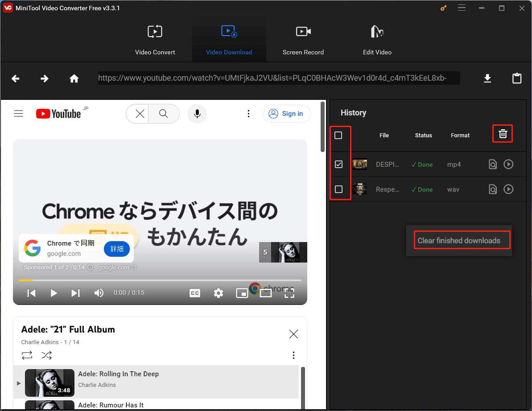Return to the home page icon

coord(74,78)
